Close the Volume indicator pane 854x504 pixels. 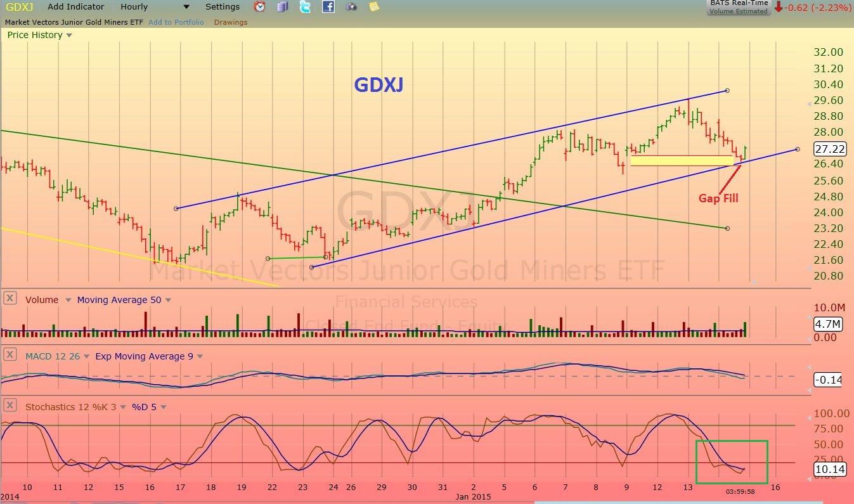pyautogui.click(x=10, y=299)
